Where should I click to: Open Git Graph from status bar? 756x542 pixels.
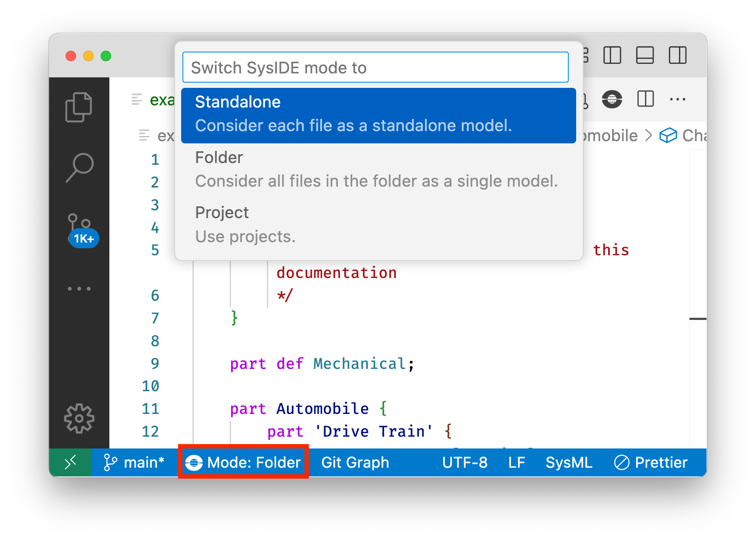355,462
